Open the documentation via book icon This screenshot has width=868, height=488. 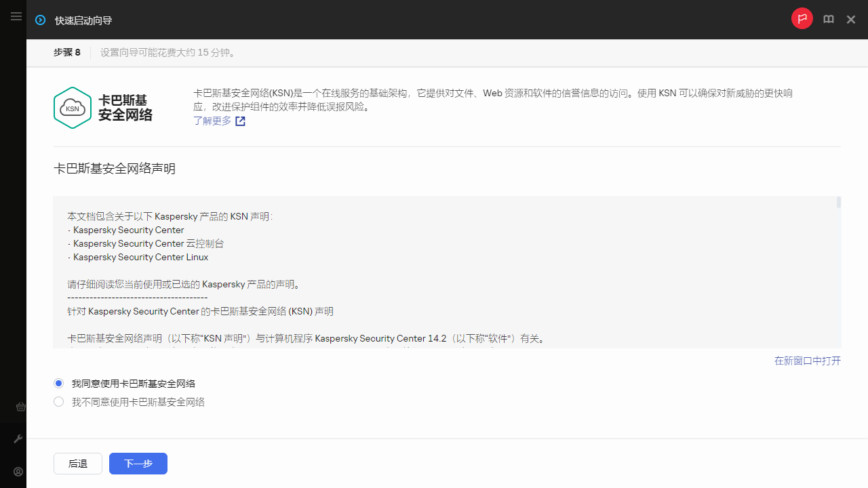tap(828, 19)
